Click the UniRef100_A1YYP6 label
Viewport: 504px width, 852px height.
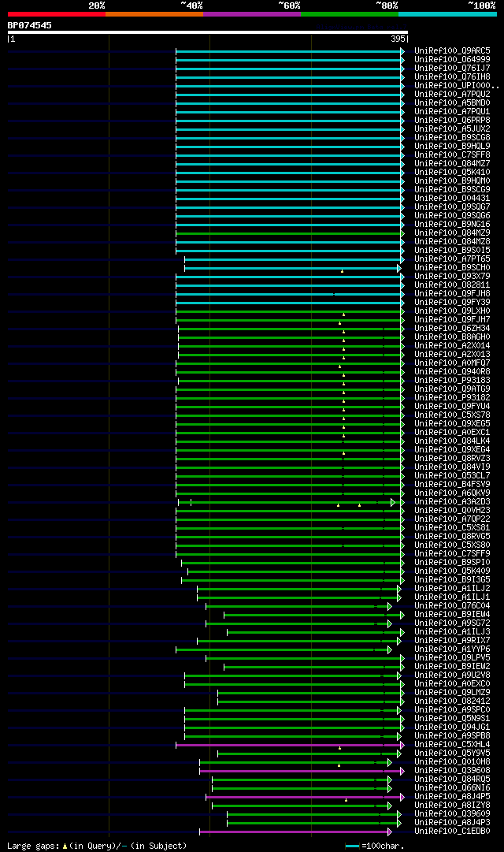pos(452,649)
